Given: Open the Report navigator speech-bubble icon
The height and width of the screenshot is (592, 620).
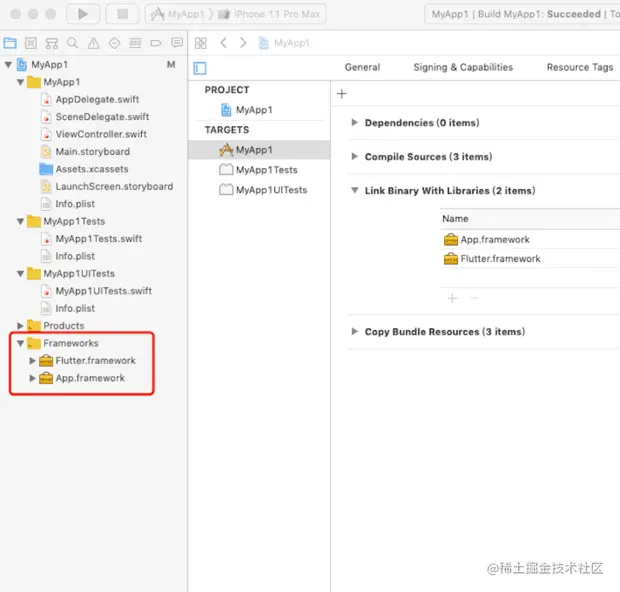Looking at the screenshot, I should 177,43.
